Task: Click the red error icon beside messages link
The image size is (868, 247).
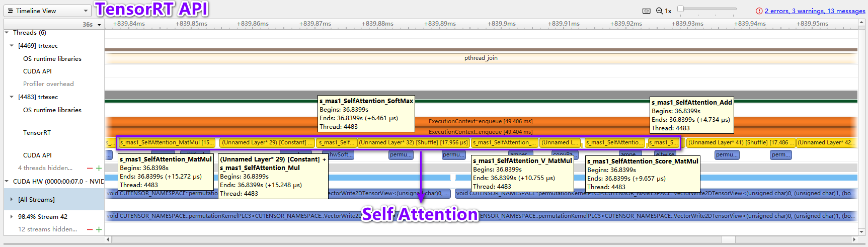Action: coord(759,11)
